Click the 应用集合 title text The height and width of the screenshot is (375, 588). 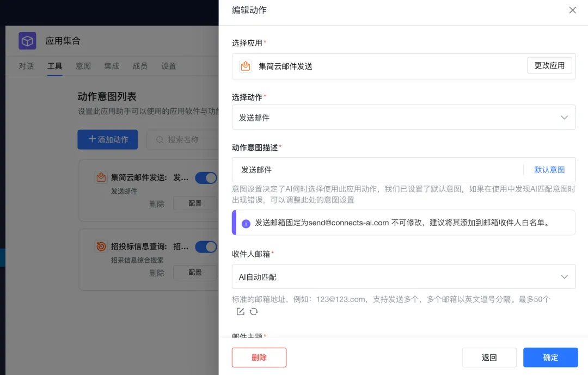pos(63,41)
